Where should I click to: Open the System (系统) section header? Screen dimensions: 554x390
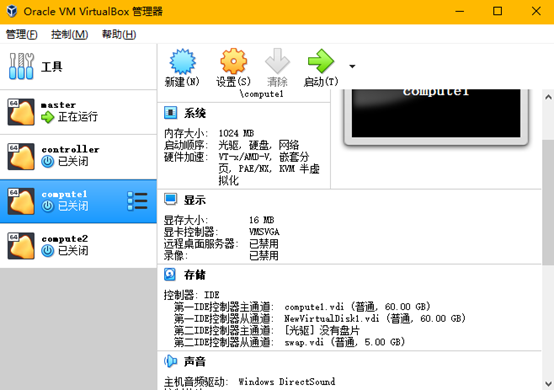click(195, 113)
